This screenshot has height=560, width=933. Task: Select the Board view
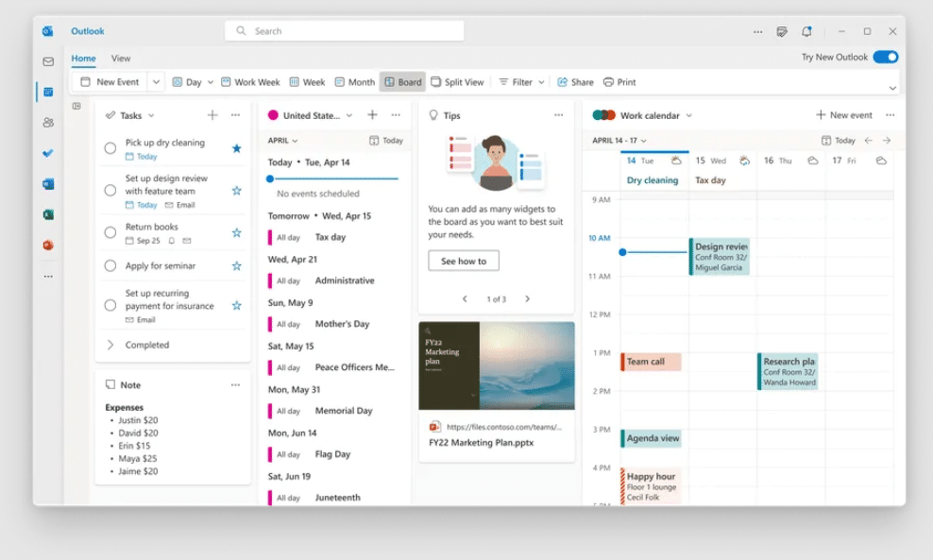[403, 82]
